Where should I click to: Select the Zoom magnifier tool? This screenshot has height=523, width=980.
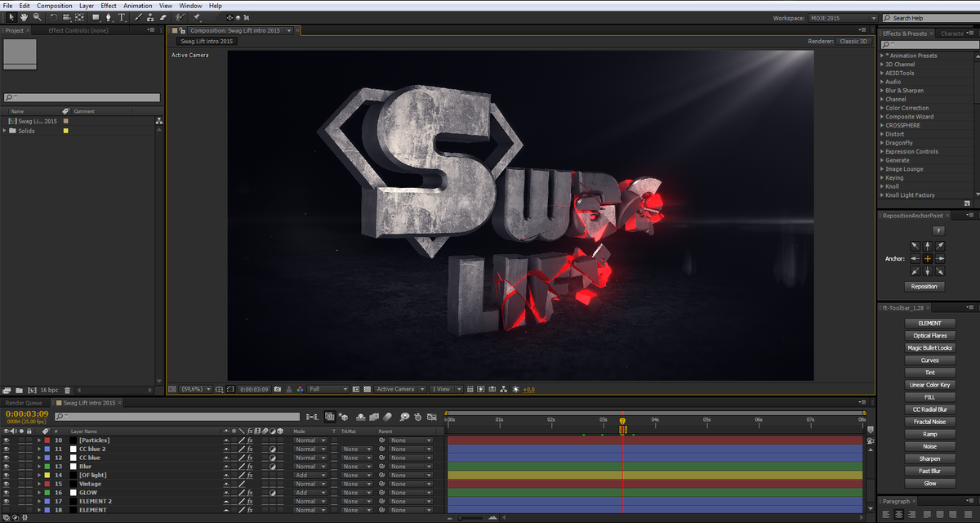click(x=38, y=17)
